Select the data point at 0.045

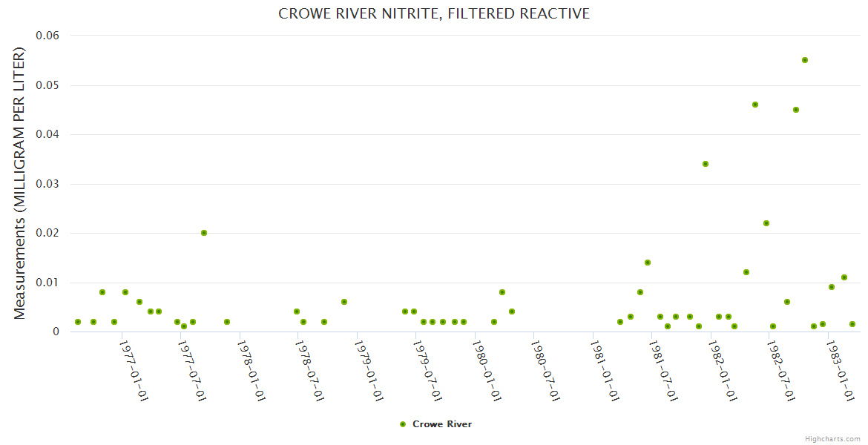796,110
